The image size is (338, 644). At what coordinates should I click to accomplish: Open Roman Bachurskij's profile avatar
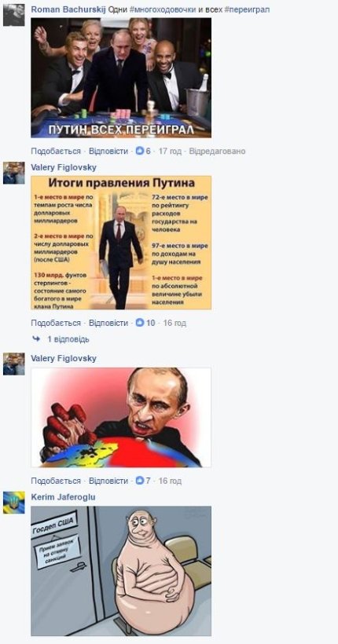[13, 16]
